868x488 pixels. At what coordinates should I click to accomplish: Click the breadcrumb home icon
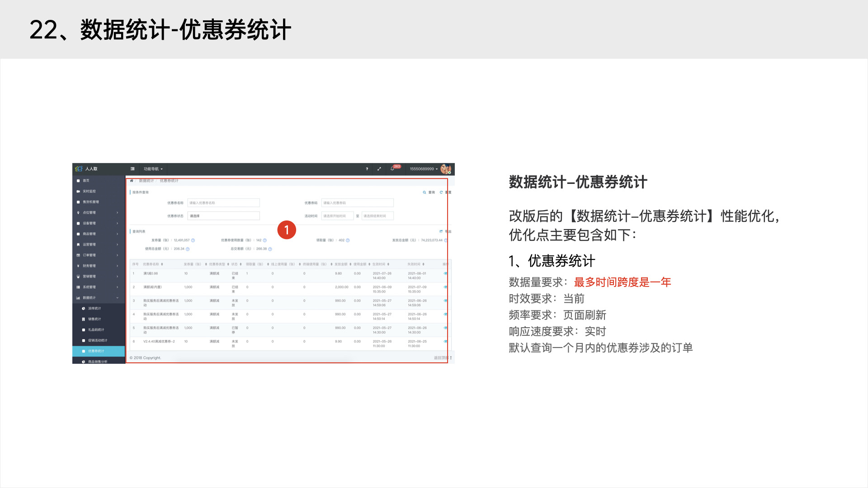tap(132, 180)
